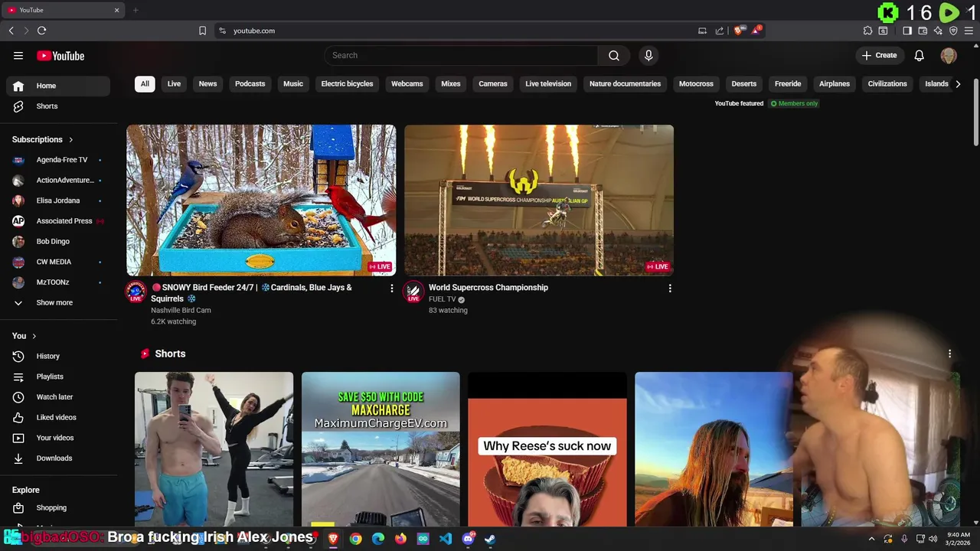Open Steam from the taskbar
The image size is (980, 551).
coord(490,539)
